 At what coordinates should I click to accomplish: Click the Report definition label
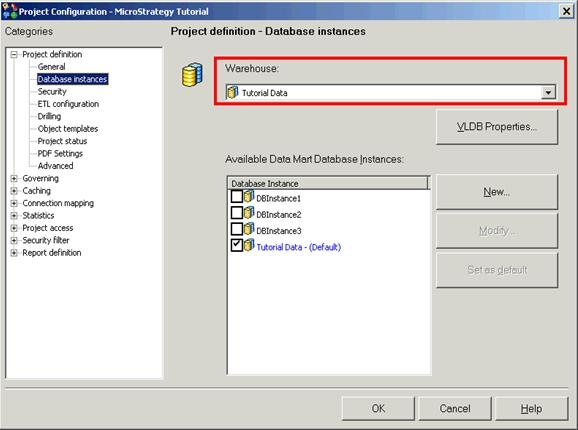pyautogui.click(x=52, y=253)
